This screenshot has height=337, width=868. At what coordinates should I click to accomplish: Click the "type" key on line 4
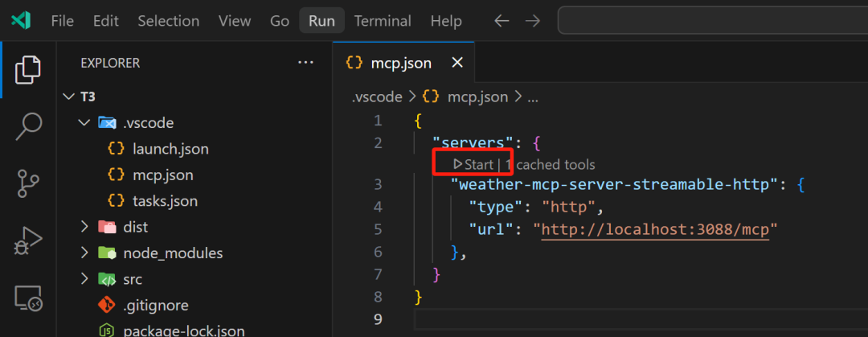click(495, 208)
